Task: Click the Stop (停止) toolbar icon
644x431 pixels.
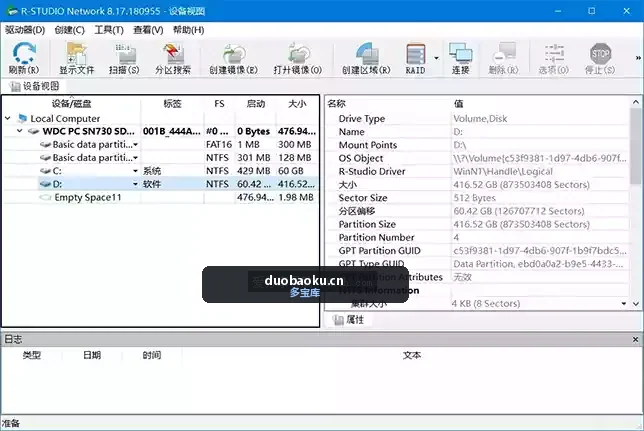Action: point(600,58)
